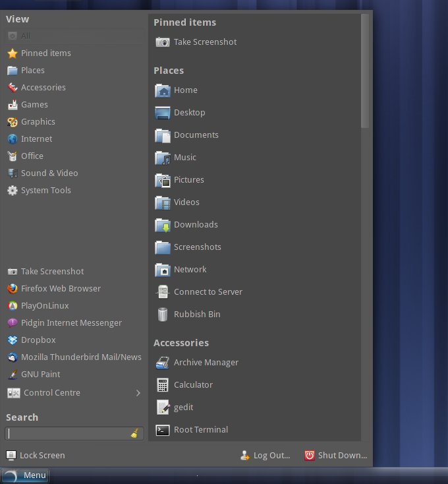This screenshot has height=484, width=448.
Task: Click the applications list vertical scrollbar
Action: (365, 73)
